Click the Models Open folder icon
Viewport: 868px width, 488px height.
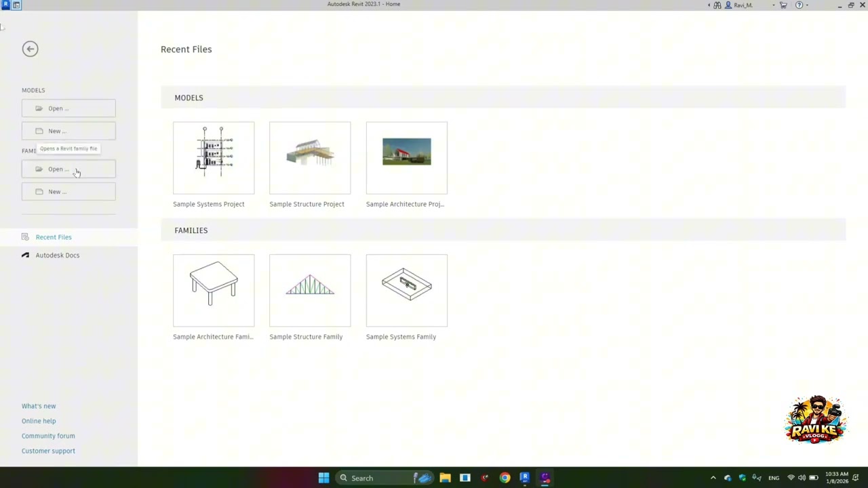39,108
